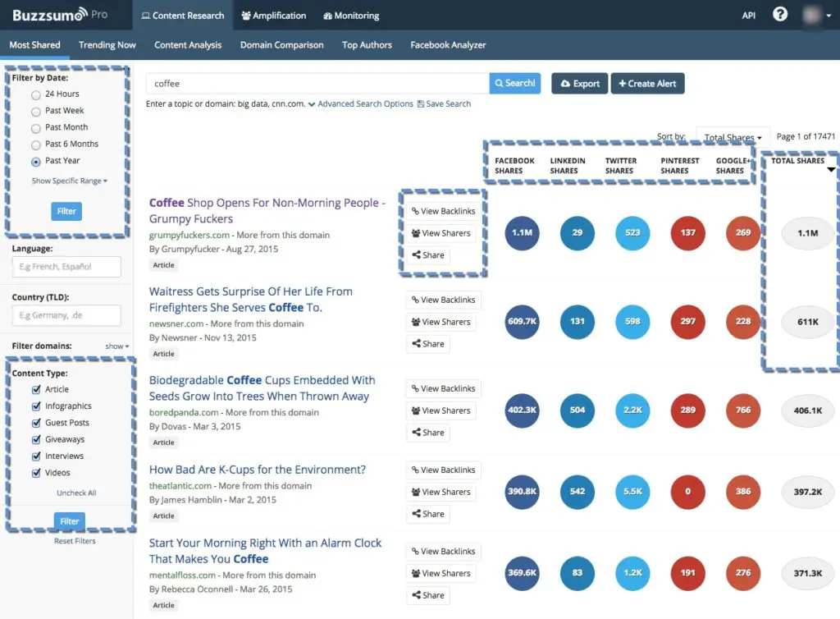This screenshot has width=840, height=619.
Task: Click Save Search link
Action: (x=444, y=104)
